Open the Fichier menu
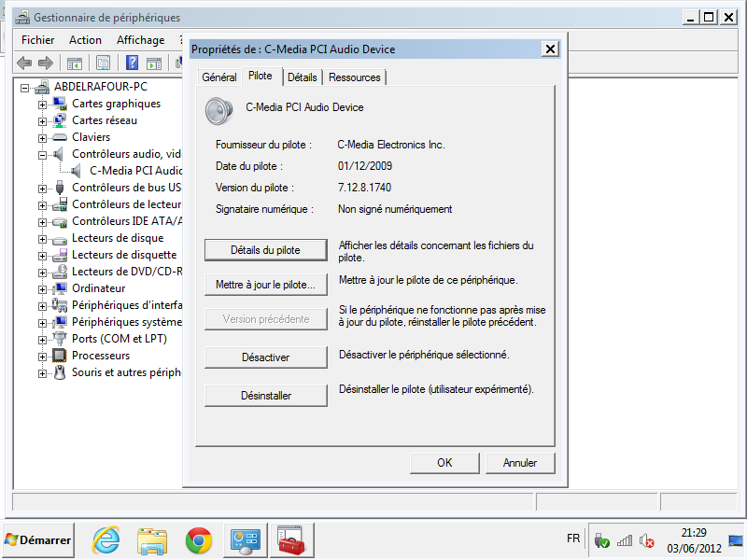Screen dimensions: 747x560 (x=38, y=40)
